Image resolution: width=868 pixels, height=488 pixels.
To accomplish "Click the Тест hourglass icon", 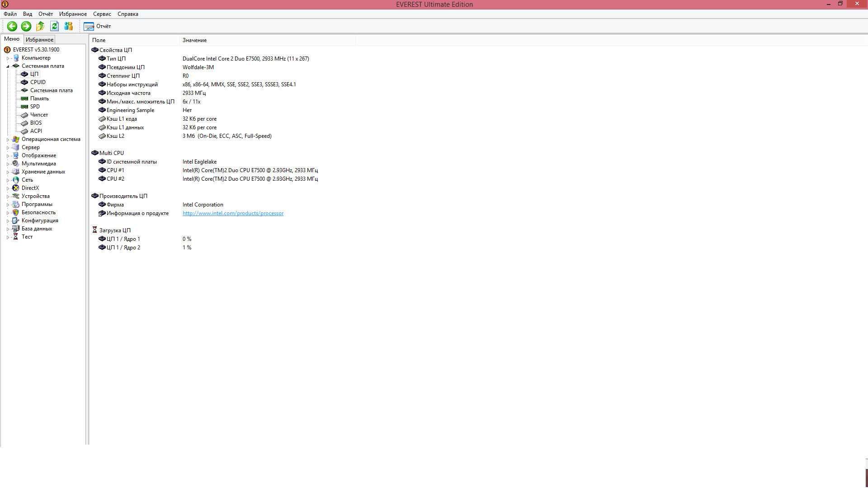I will (x=16, y=237).
